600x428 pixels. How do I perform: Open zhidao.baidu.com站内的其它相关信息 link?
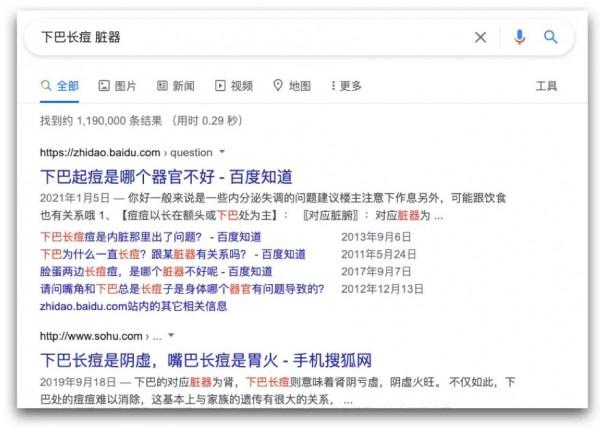pos(134,306)
